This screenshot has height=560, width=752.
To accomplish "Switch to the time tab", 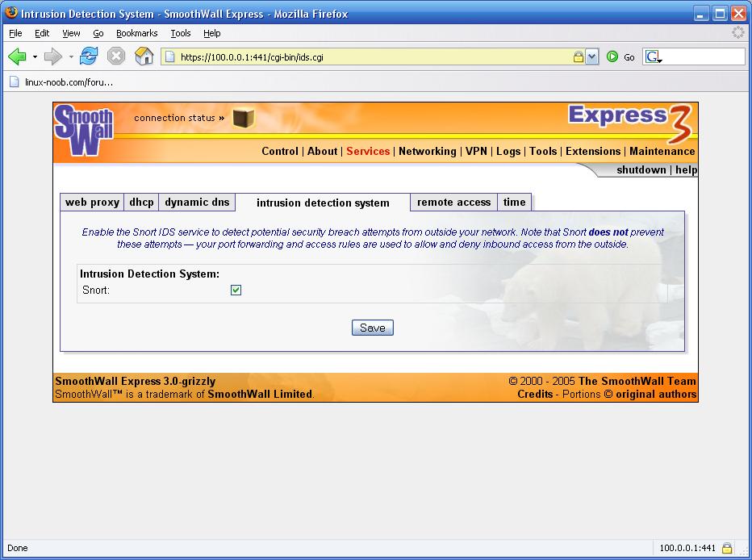I will coord(514,203).
